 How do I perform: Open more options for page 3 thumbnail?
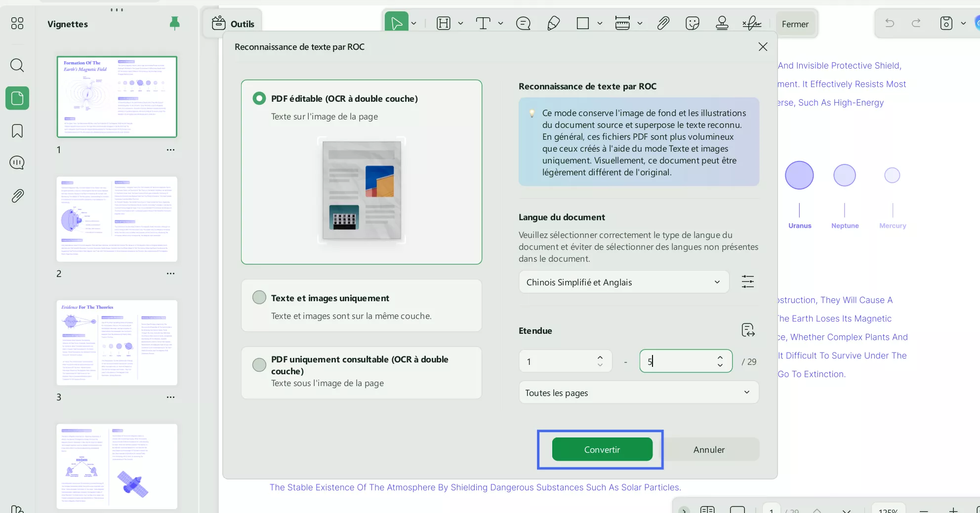click(170, 397)
